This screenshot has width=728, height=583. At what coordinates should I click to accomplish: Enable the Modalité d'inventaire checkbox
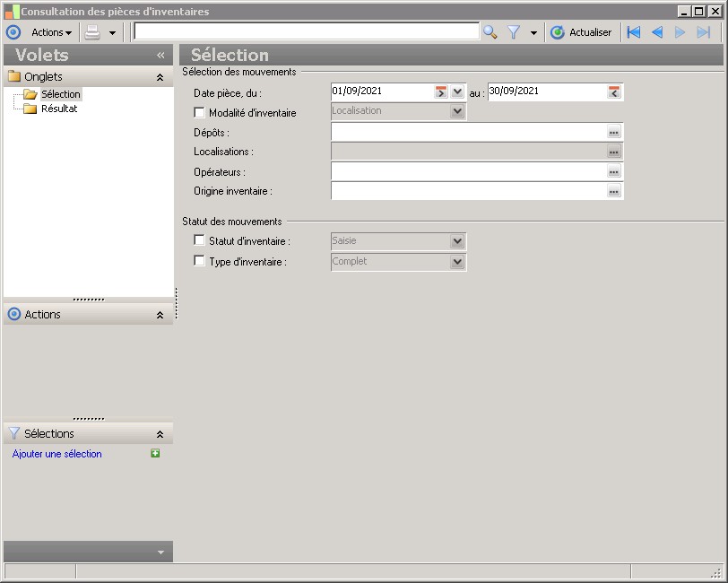point(200,113)
